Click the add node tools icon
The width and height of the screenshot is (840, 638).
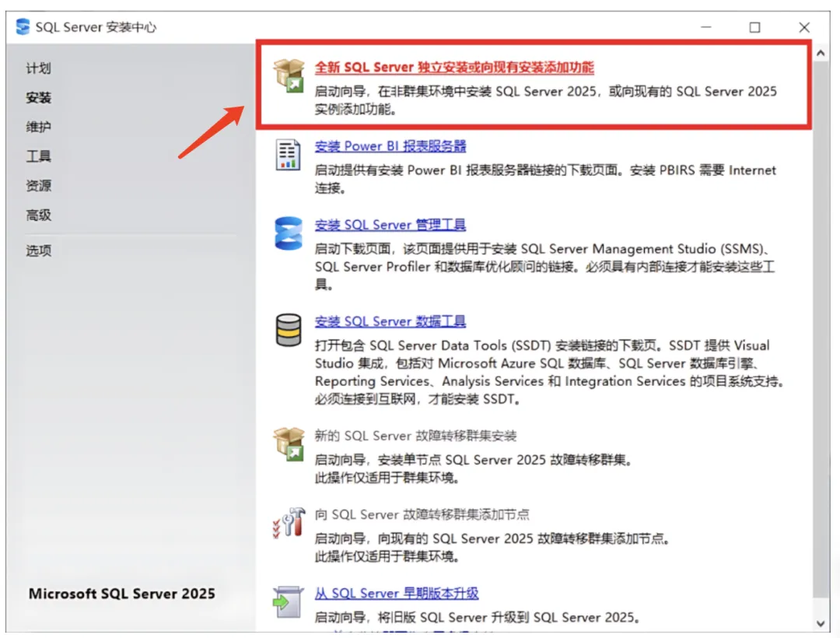(289, 523)
